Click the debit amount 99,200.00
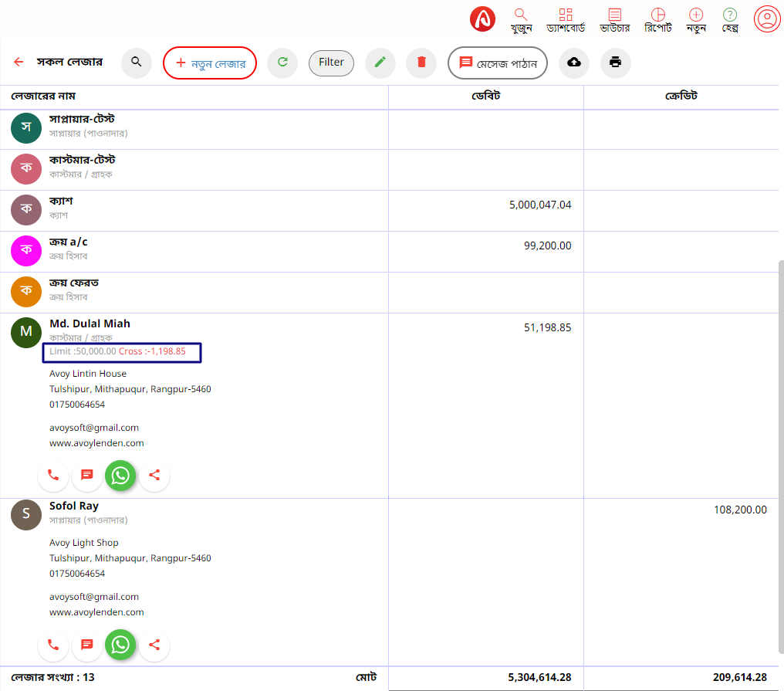 (x=548, y=246)
